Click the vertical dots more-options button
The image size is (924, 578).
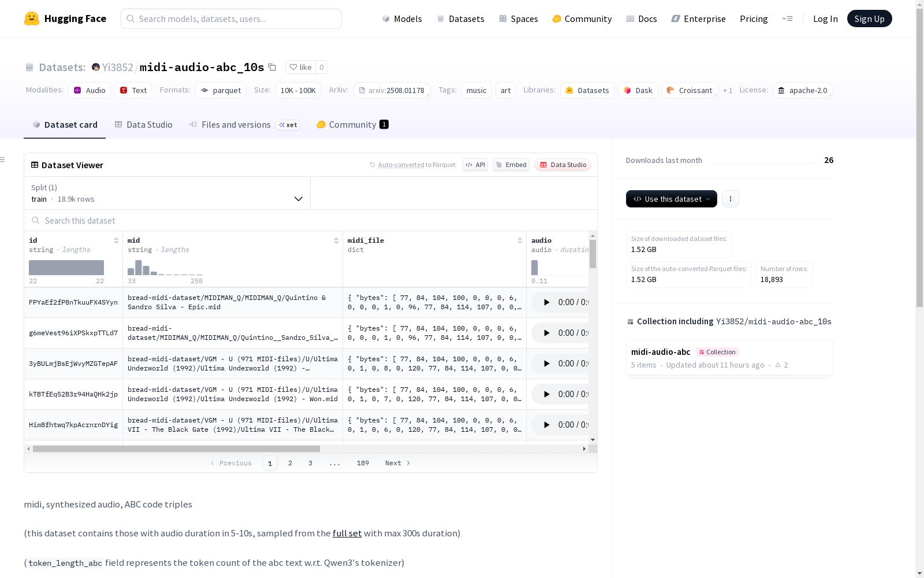tap(731, 199)
